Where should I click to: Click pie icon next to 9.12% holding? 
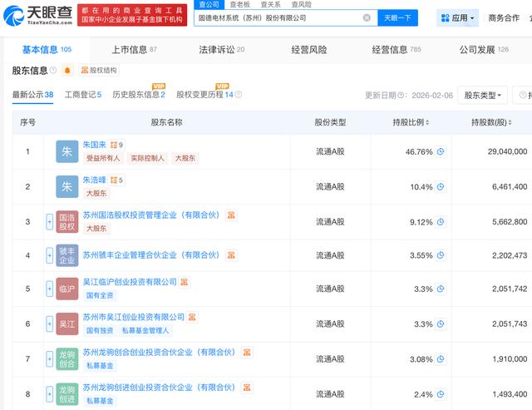[x=441, y=222]
